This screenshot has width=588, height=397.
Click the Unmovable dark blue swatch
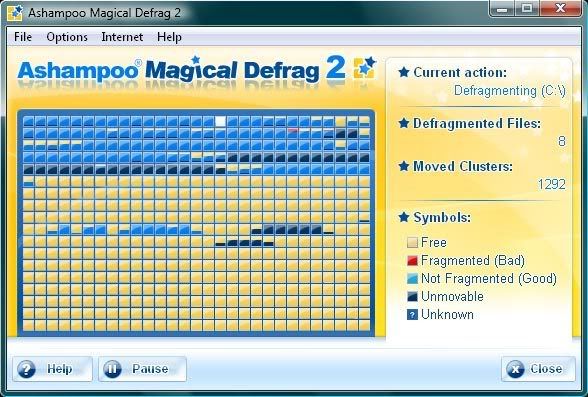pos(412,297)
